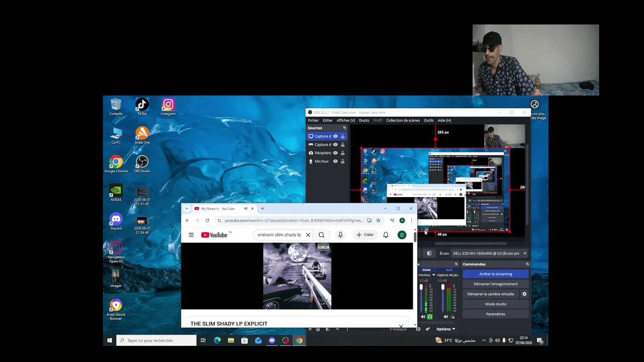Image resolution: width=644 pixels, height=362 pixels.
Task: Open the YouTube account avatar menu
Action: 401,235
